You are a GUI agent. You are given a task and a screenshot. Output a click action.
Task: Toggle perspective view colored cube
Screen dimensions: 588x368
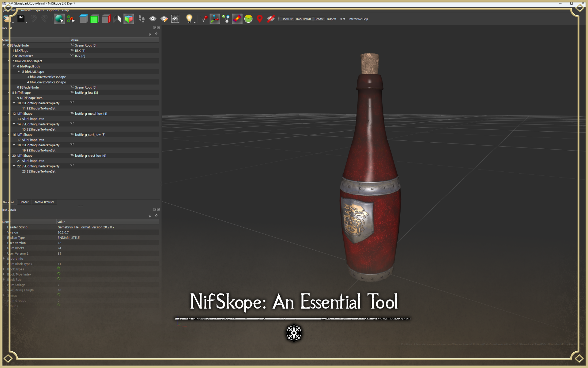[129, 19]
